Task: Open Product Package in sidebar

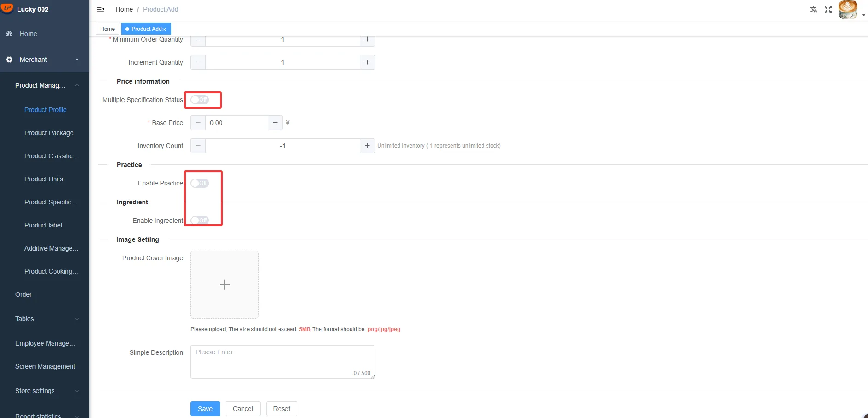Action: click(x=49, y=133)
